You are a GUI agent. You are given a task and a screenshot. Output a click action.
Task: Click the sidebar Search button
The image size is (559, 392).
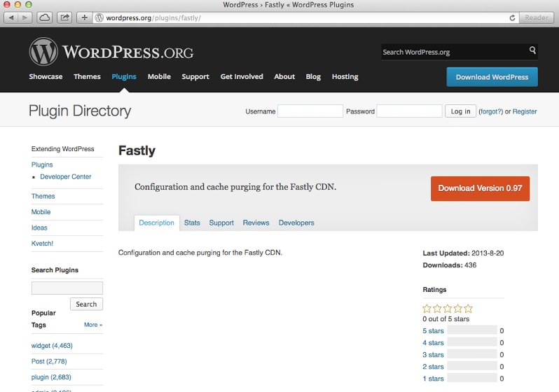pos(86,304)
